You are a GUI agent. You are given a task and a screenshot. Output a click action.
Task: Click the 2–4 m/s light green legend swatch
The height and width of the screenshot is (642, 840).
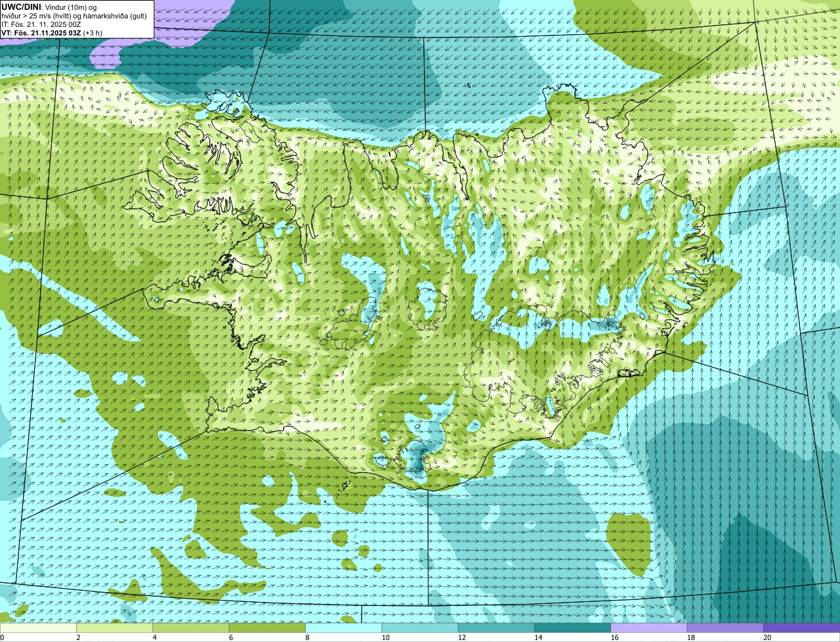click(115, 628)
